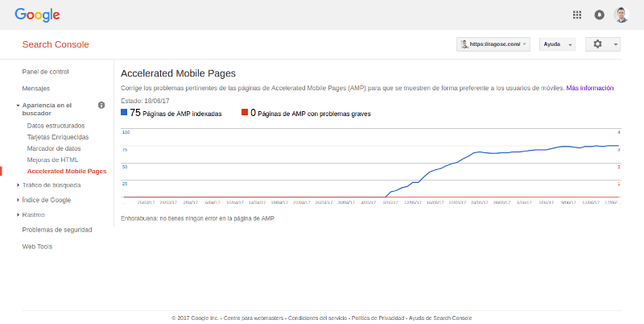Viewport: 644px width, 324px height.
Task: Open Condiciones del servicio footer link
Action: [317, 318]
